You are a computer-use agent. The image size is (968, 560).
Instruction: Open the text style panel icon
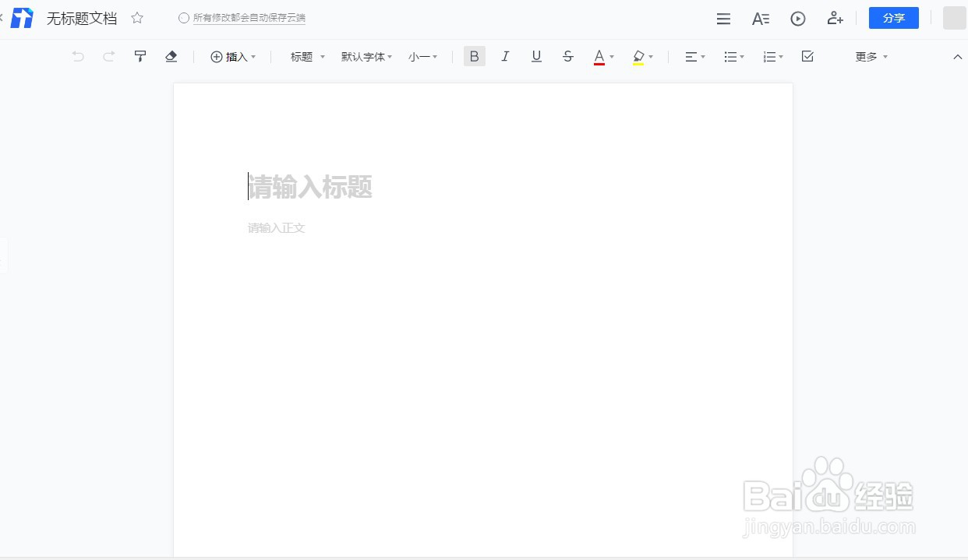pyautogui.click(x=761, y=19)
